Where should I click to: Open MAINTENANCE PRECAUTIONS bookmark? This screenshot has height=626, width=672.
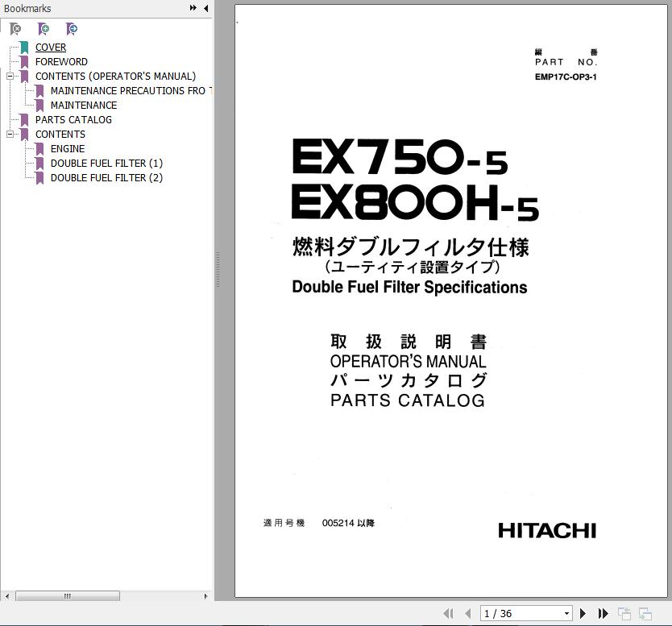[x=131, y=91]
